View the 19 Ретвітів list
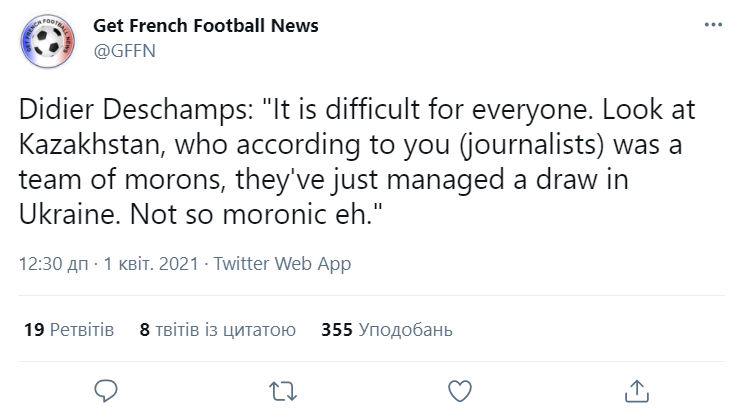Image resolution: width=741 pixels, height=418 pixels. point(69,330)
